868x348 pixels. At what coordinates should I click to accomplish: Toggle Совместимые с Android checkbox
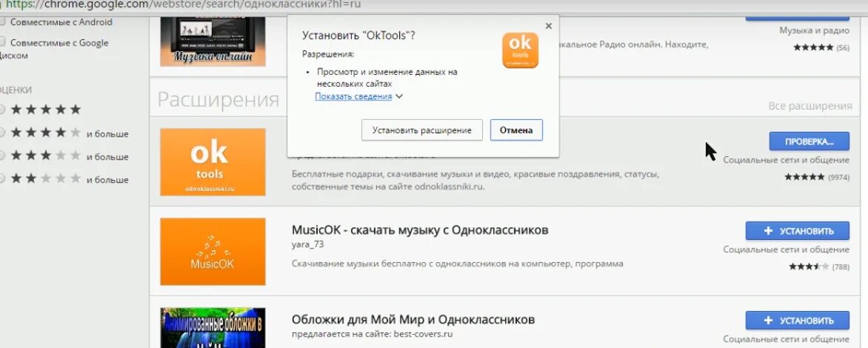[1, 22]
